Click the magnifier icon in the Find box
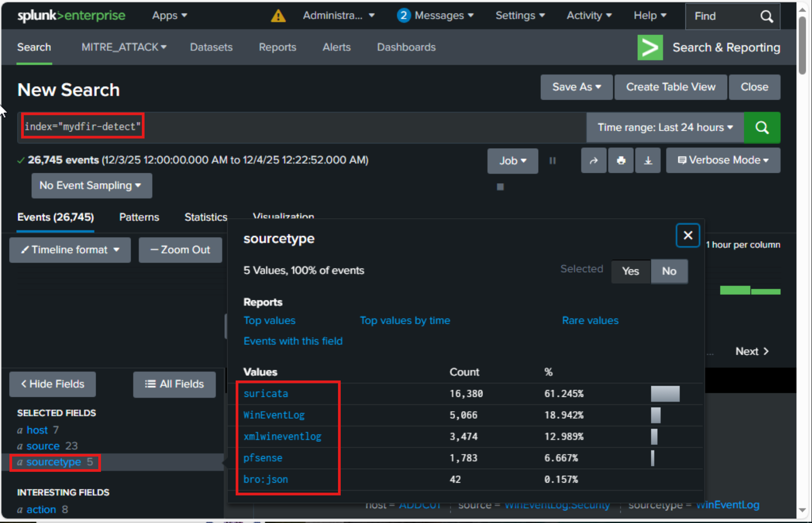 [x=767, y=17]
